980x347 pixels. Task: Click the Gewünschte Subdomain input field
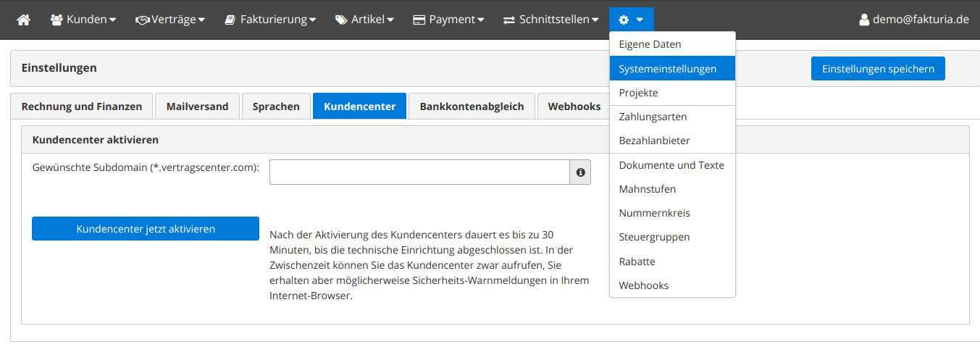(419, 172)
